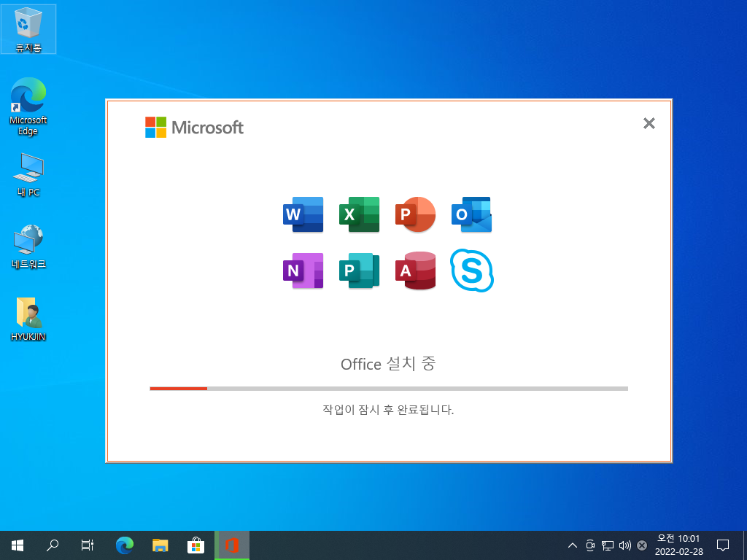Click the Show desktop strip
Screen dimensions: 747x560
tap(745, 545)
